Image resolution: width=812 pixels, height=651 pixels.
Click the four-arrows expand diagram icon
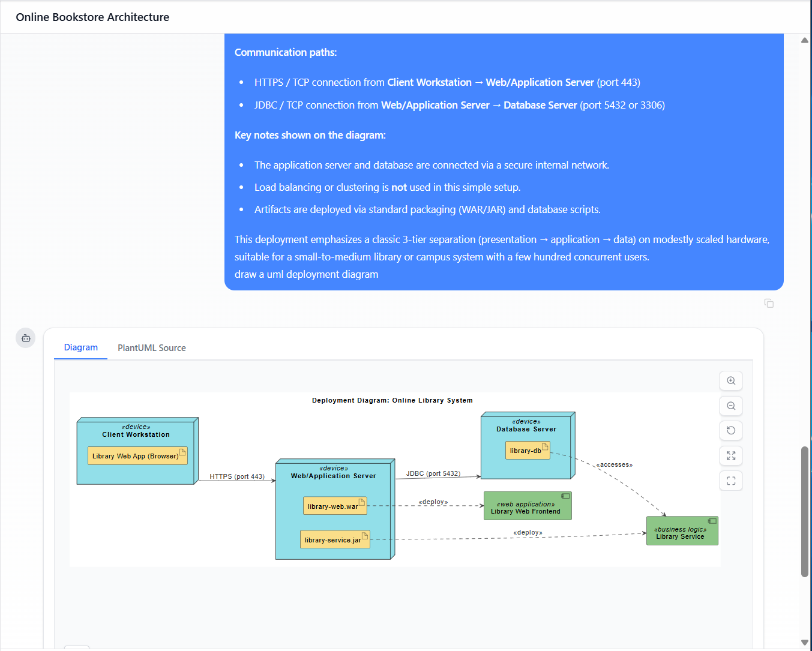pyautogui.click(x=731, y=456)
